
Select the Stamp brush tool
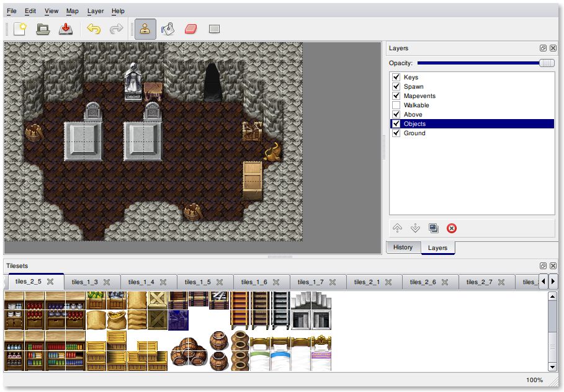[145, 29]
